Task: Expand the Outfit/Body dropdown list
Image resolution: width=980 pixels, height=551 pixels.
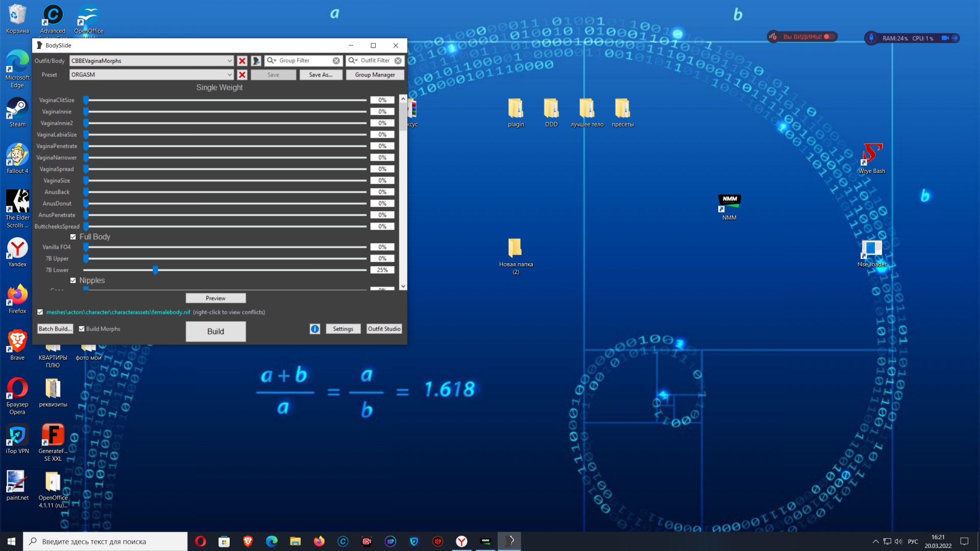Action: point(229,61)
